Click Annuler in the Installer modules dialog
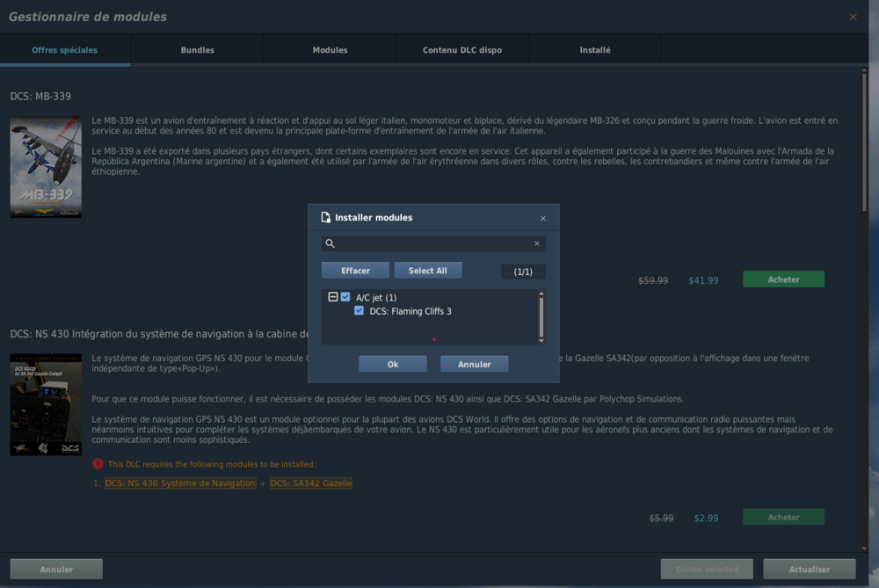 pos(475,364)
